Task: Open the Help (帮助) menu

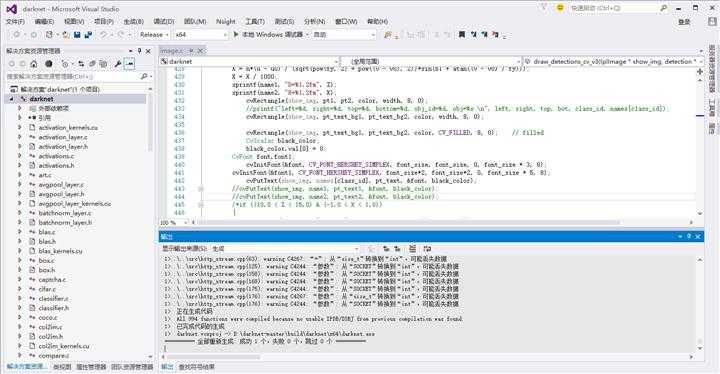Action: tap(377, 22)
